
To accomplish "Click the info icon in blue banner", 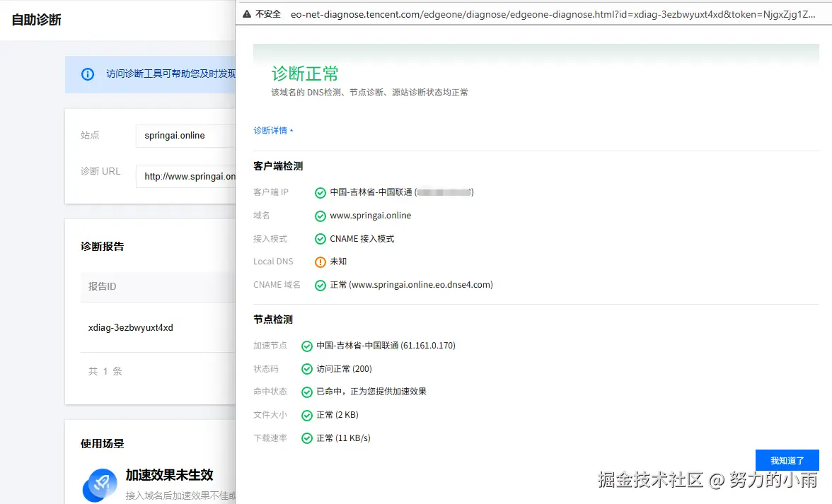I will (88, 74).
